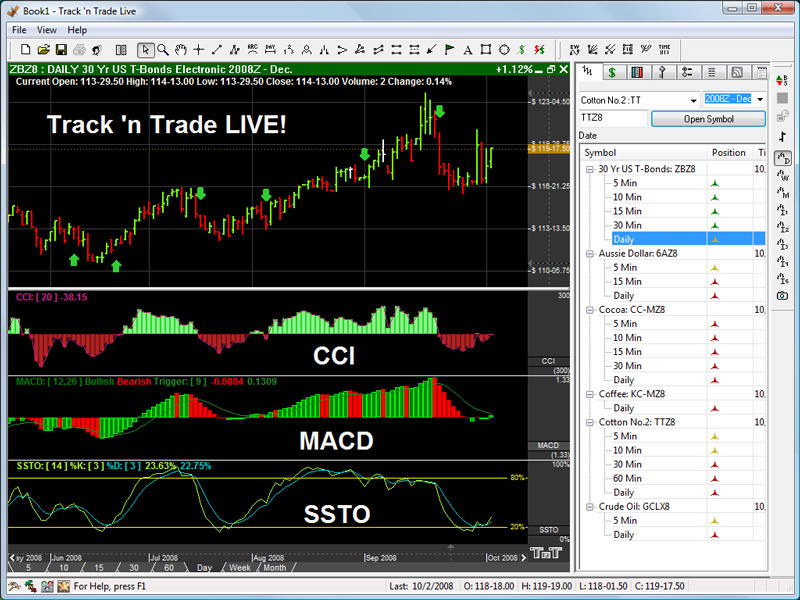Toggle the Weekly (W) chart period sidebar button
Screen dimensions: 800x600
tap(782, 176)
